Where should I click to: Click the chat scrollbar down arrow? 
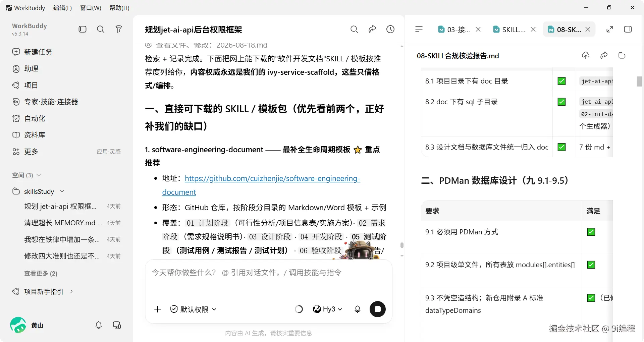[402, 256]
